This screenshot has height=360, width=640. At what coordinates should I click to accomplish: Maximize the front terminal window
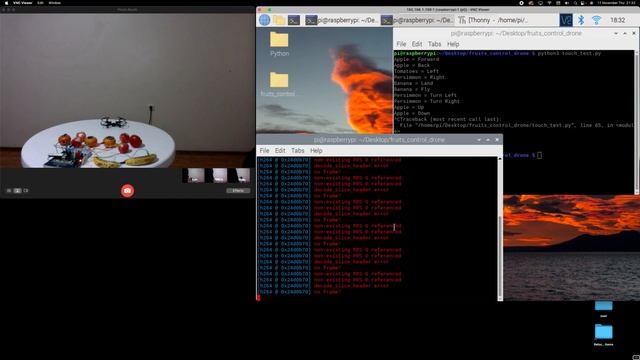[488, 140]
